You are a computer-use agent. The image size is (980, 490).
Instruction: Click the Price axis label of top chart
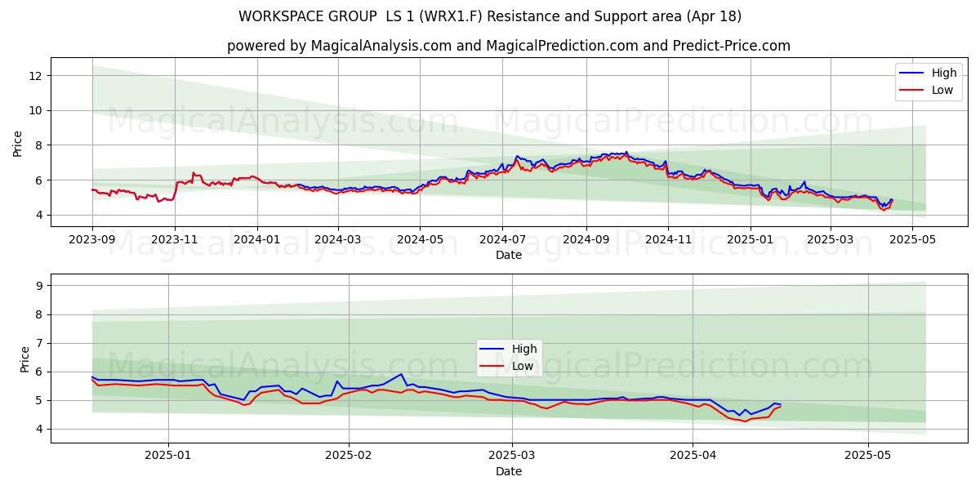click(18, 143)
